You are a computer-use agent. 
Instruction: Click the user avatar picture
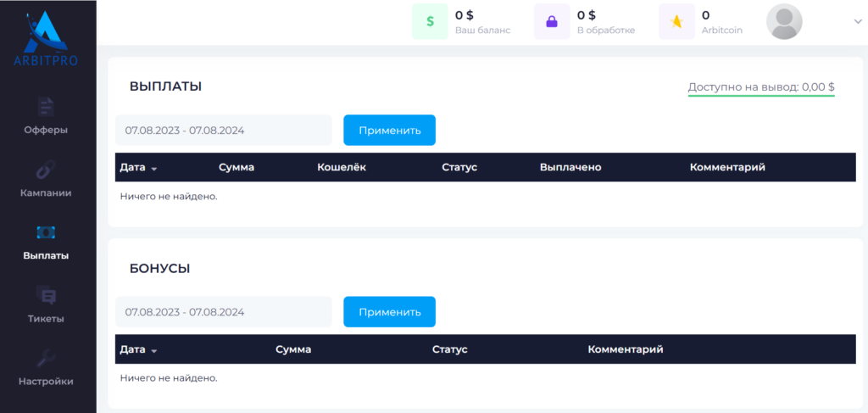[784, 21]
